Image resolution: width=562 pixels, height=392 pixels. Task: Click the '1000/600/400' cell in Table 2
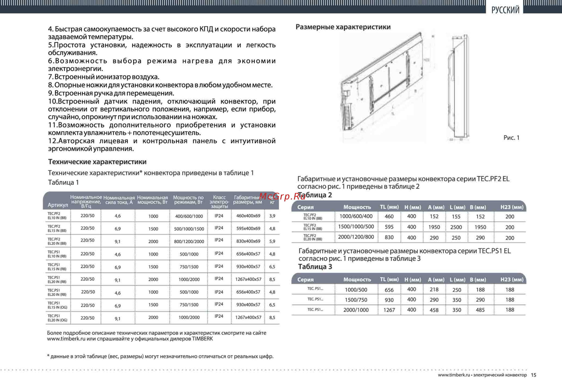pyautogui.click(x=356, y=217)
